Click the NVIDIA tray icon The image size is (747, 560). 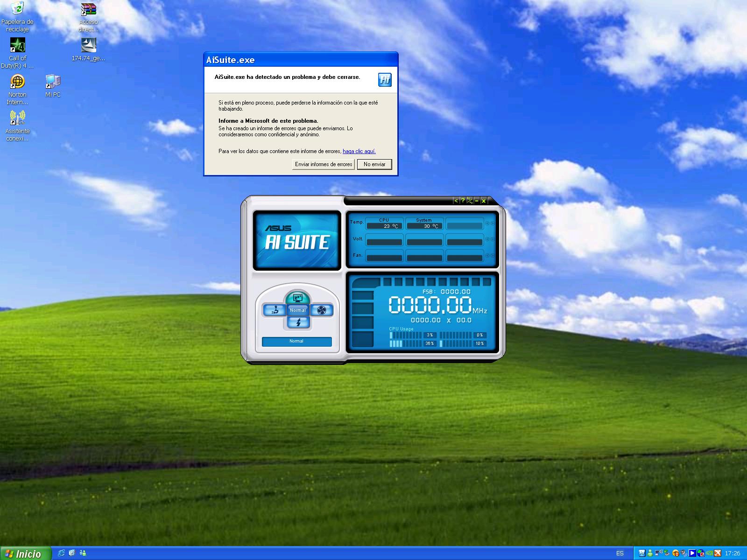click(x=709, y=553)
